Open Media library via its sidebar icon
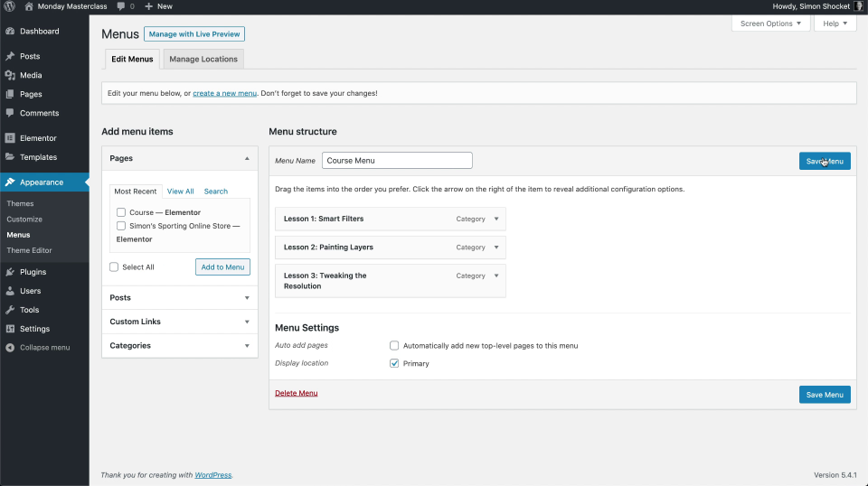The width and height of the screenshot is (868, 486). click(10, 76)
